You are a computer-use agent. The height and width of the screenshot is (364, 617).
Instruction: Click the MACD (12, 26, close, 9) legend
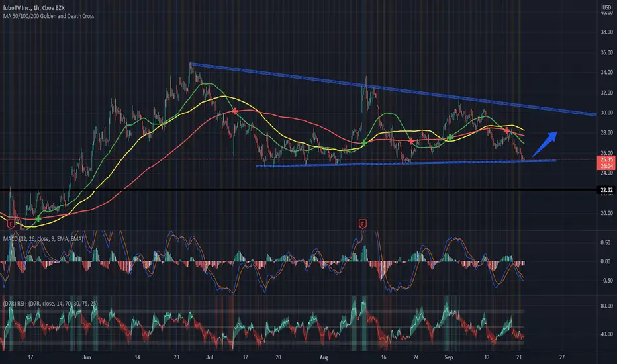[x=43, y=238]
